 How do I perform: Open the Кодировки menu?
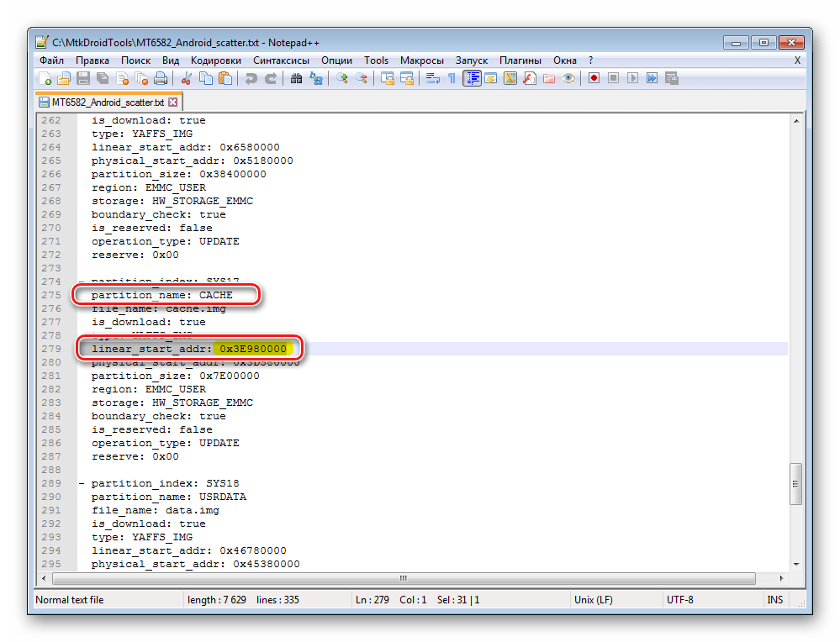pos(216,61)
